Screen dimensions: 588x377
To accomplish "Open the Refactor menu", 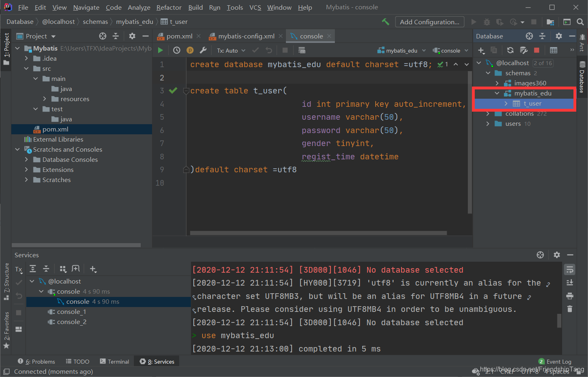I will 169,7.
